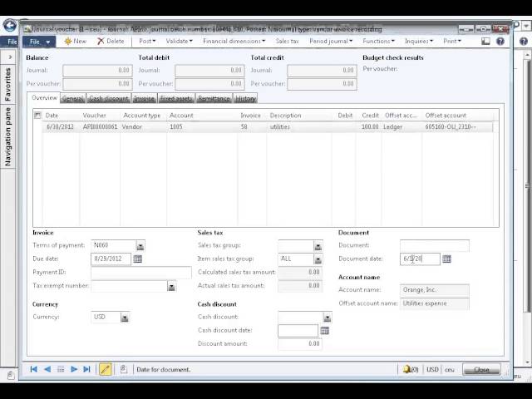Click the Close button
This screenshot has height=399, width=532.
click(481, 369)
